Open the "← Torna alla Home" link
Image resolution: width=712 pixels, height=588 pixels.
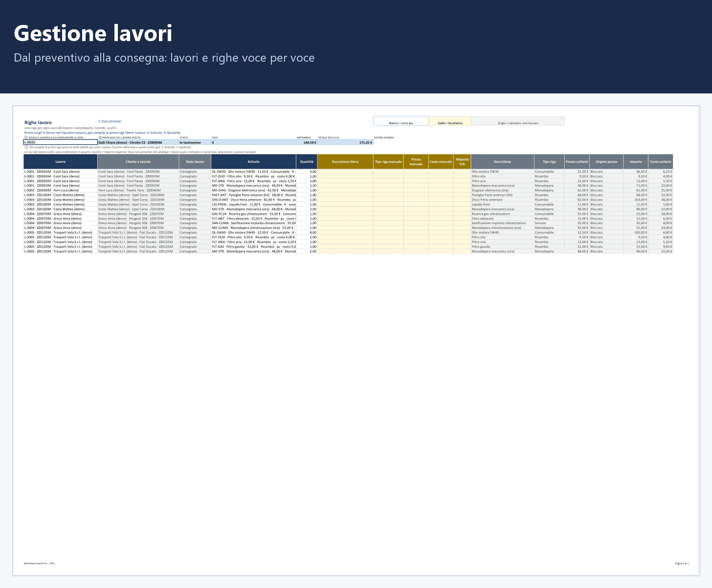pos(110,121)
